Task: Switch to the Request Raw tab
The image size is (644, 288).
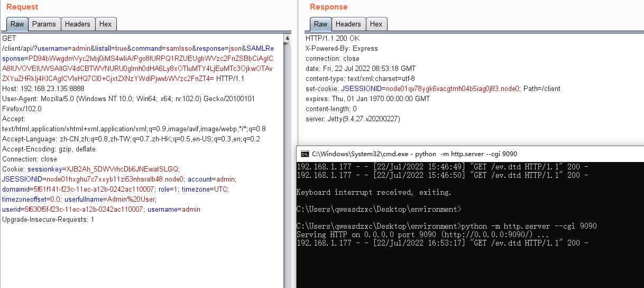Action: [x=17, y=24]
